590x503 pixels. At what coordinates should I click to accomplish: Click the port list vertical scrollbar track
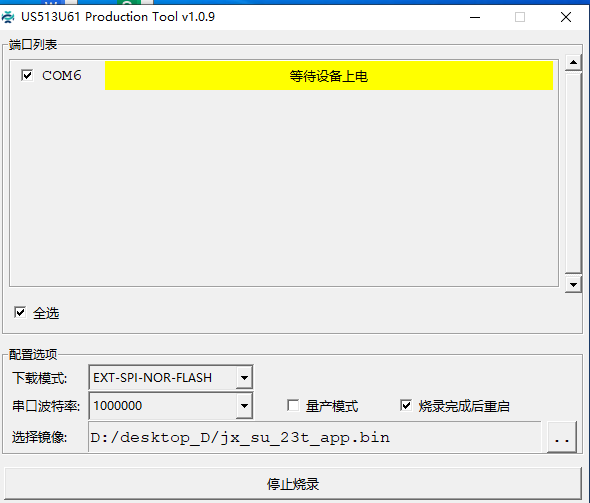click(x=573, y=173)
